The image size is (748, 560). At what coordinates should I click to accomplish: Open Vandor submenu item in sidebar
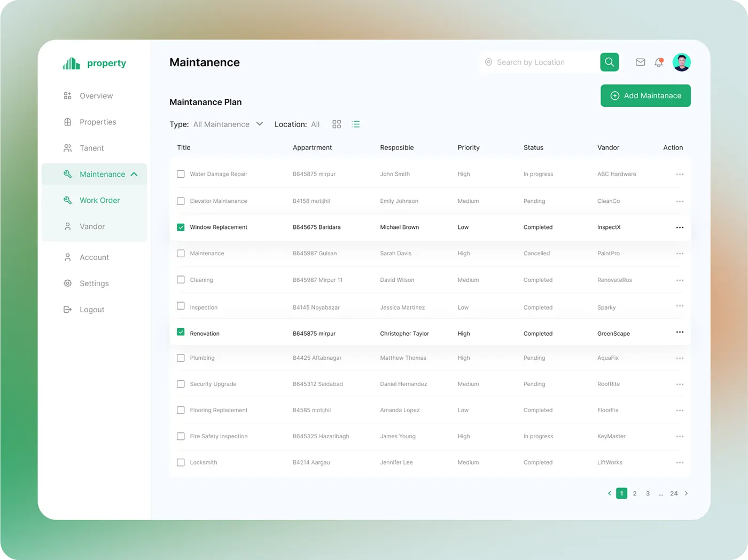[x=84, y=227]
